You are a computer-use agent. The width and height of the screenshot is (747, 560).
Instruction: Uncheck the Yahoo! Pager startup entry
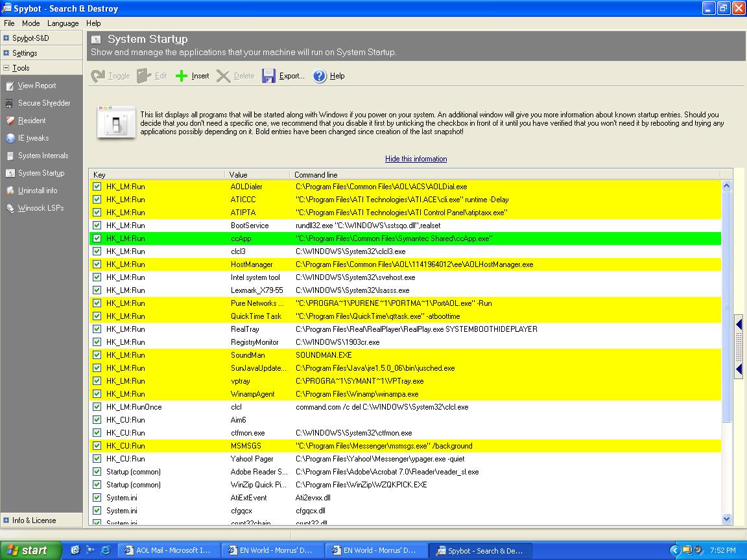(x=97, y=459)
